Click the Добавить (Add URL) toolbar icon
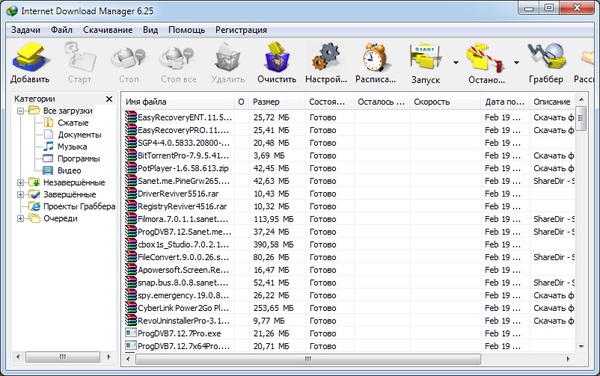Screen dimensions: 600x376 30,57
